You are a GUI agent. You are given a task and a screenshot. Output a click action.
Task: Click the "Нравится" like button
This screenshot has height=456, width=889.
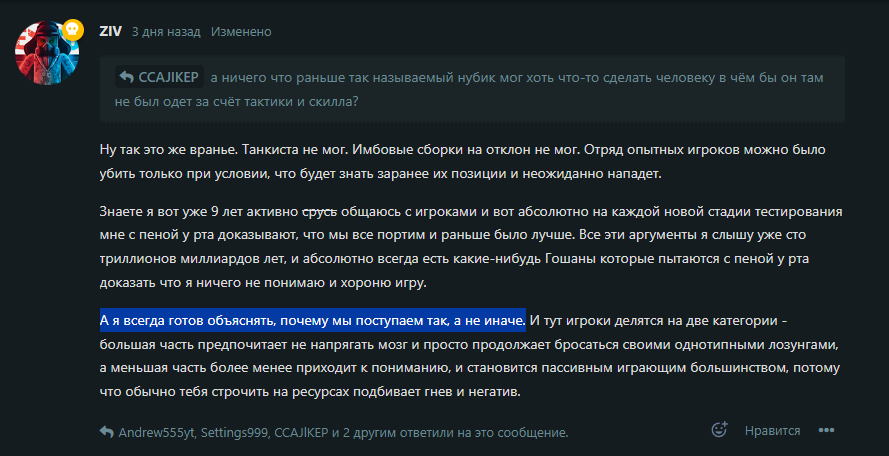[772, 431]
